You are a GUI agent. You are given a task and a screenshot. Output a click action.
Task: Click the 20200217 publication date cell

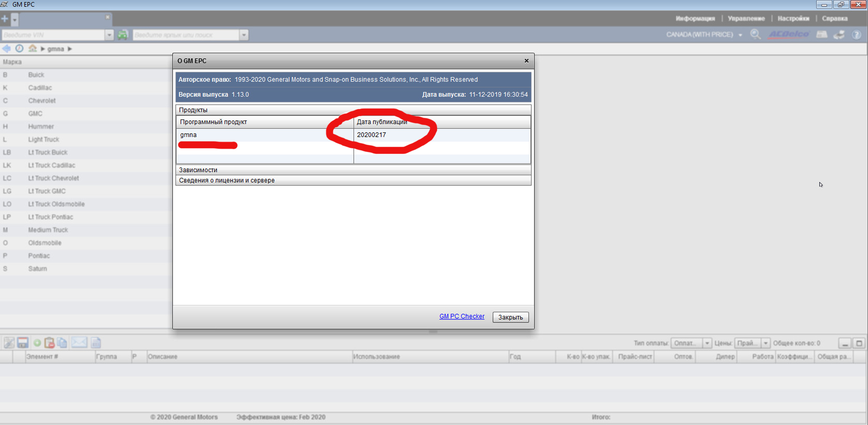(442, 135)
